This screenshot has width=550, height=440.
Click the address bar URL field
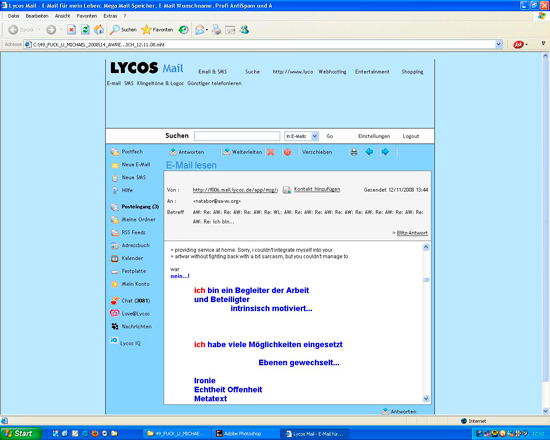pyautogui.click(x=260, y=45)
